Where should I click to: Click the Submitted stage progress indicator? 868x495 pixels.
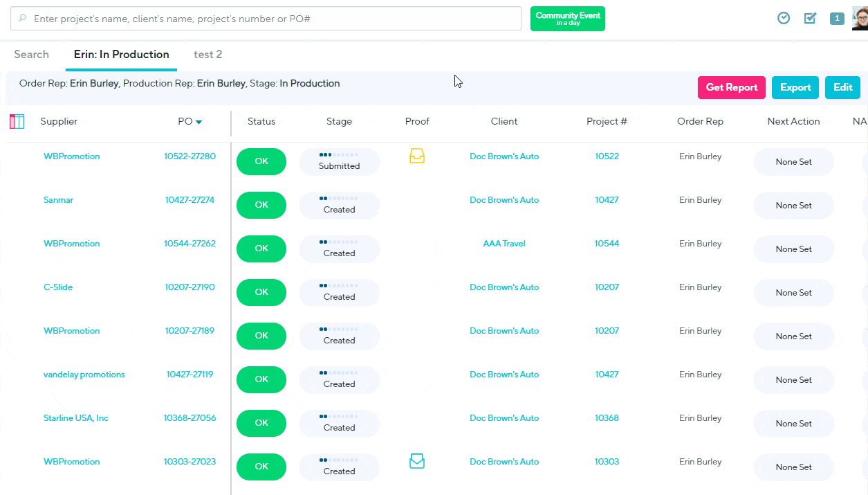pyautogui.click(x=339, y=161)
